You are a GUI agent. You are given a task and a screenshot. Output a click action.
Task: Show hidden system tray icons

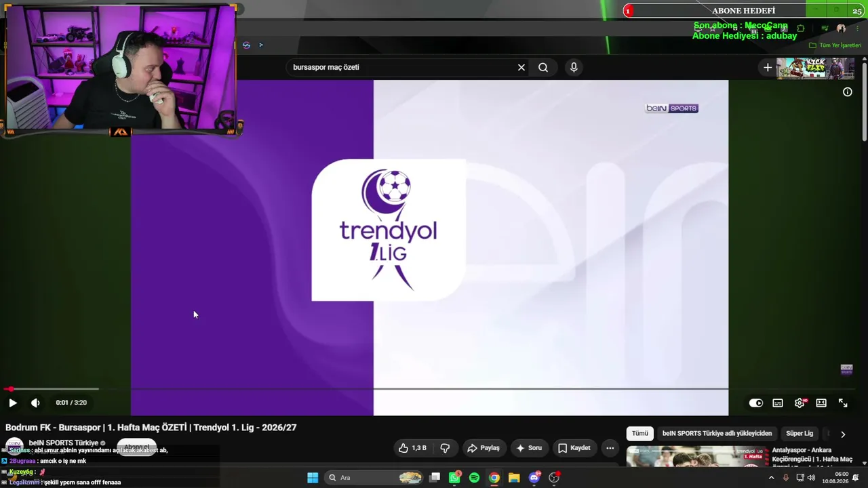click(x=771, y=478)
